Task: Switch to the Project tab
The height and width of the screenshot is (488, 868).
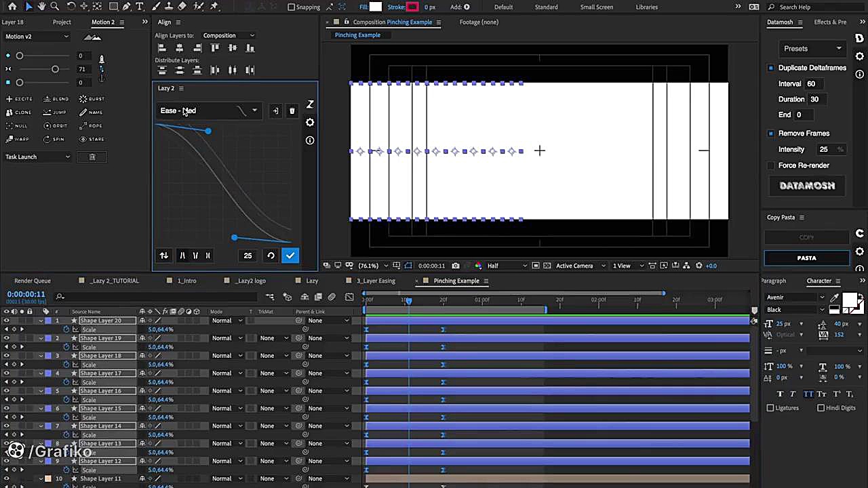Action: tap(62, 22)
